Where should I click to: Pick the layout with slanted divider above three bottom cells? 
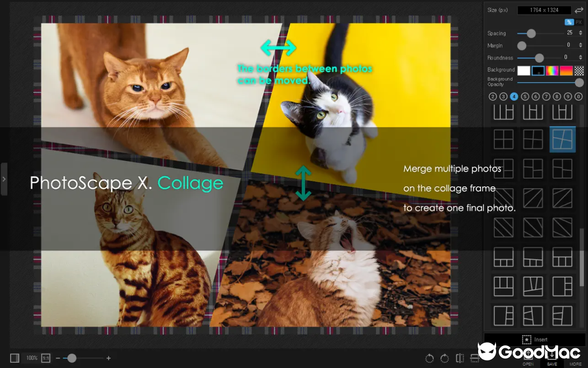click(533, 257)
